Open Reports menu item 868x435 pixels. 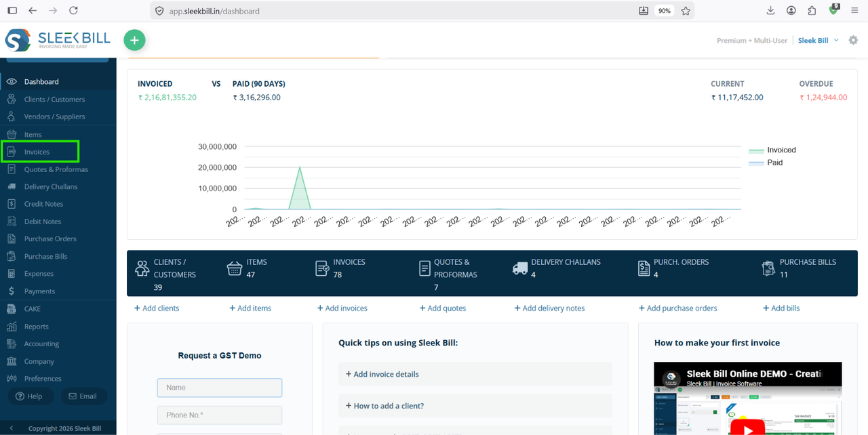37,327
